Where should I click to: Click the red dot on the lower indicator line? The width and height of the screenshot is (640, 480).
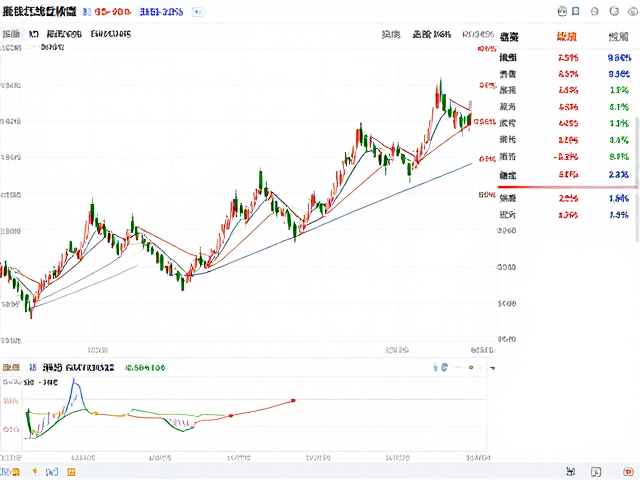click(x=231, y=416)
